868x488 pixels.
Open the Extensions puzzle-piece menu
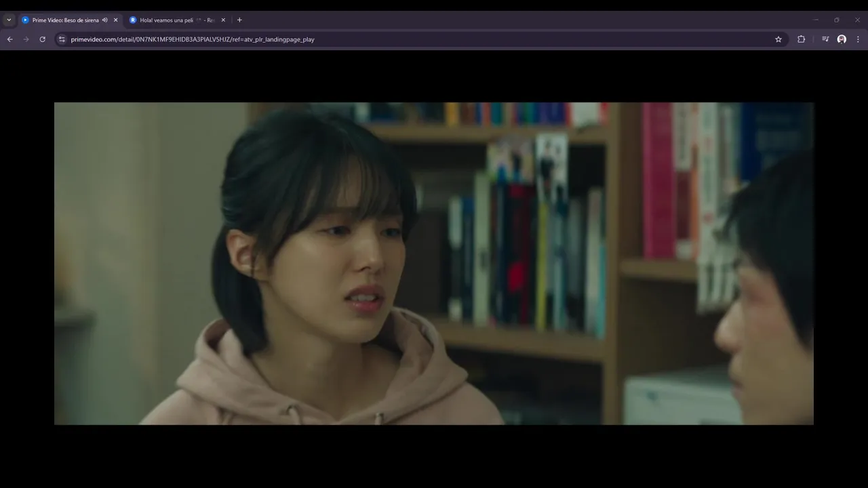point(802,39)
